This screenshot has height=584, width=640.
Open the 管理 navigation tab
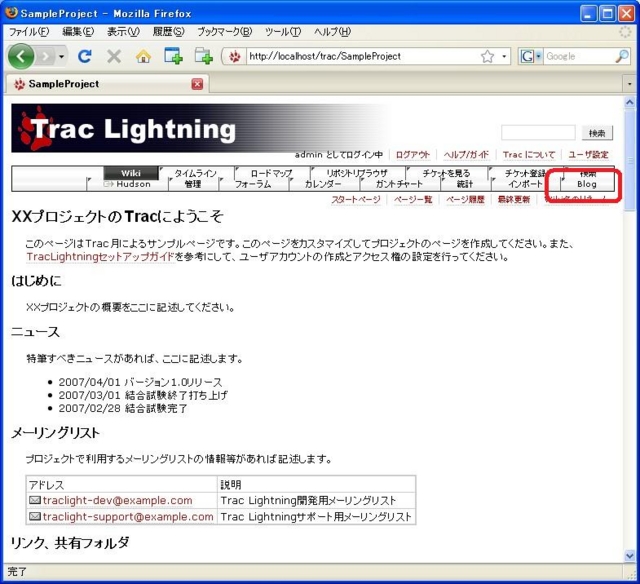193,184
